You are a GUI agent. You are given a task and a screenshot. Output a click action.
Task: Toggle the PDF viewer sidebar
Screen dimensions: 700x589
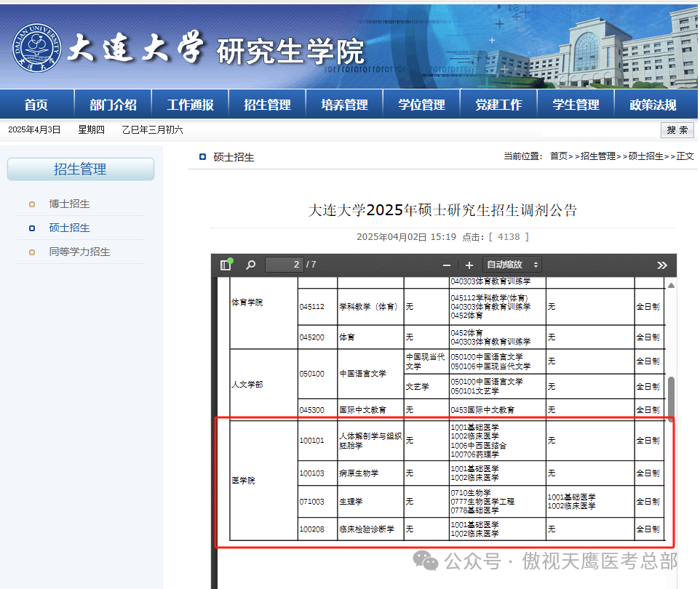pos(226,265)
